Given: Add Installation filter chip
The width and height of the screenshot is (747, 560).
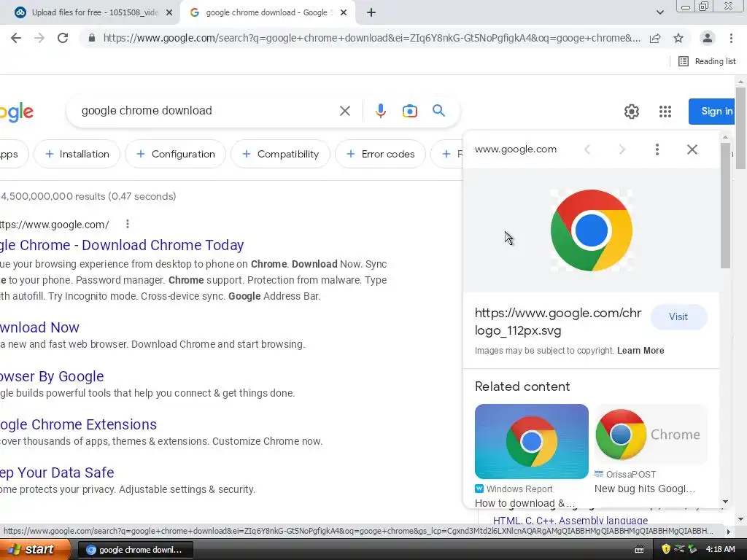Looking at the screenshot, I should tap(77, 154).
